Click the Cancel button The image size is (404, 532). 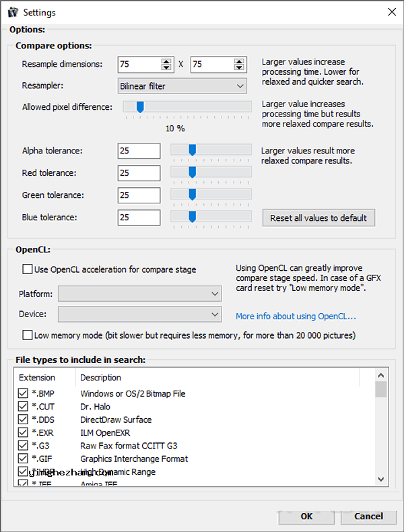[368, 516]
